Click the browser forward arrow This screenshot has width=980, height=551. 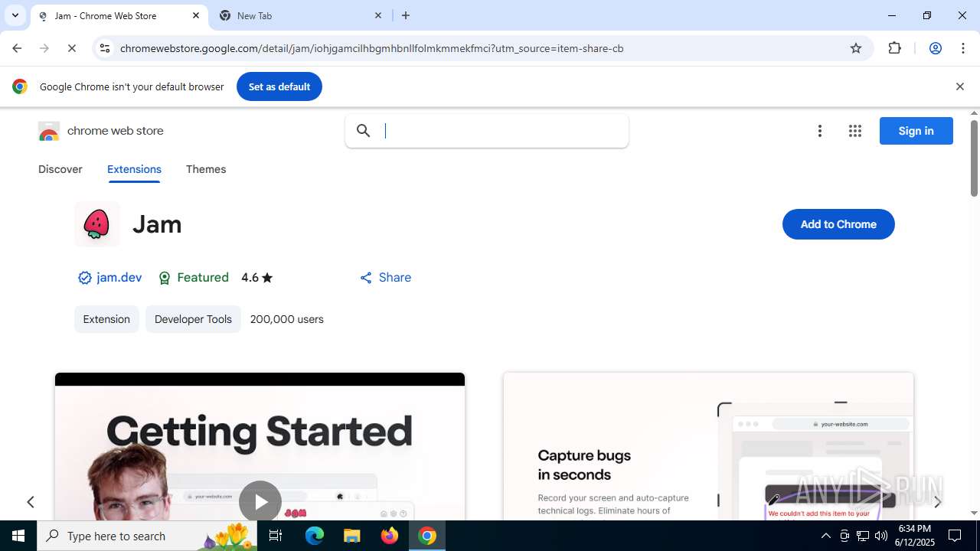[44, 48]
